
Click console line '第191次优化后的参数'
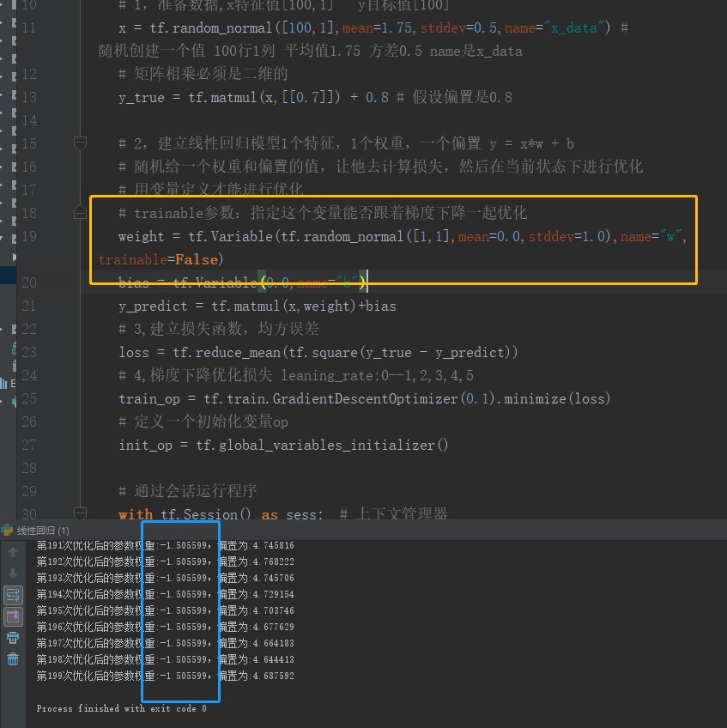[x=166, y=545]
